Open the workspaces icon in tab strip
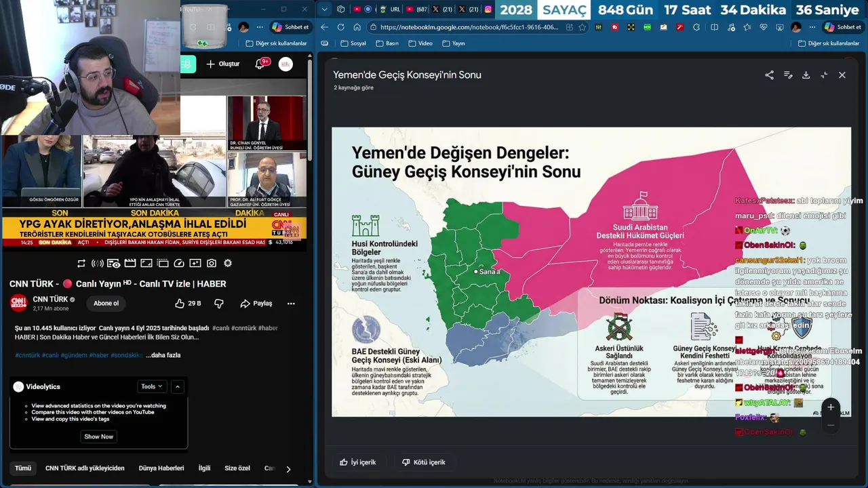Image resolution: width=868 pixels, height=488 pixels. 341,9
